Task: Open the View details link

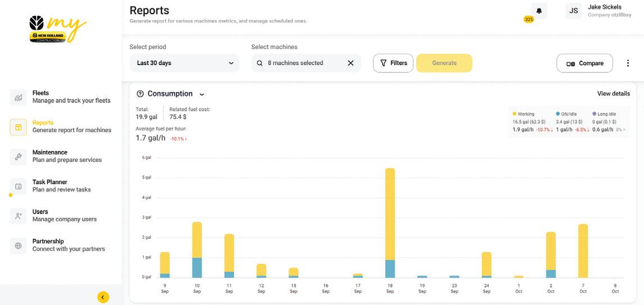Action: click(x=613, y=94)
